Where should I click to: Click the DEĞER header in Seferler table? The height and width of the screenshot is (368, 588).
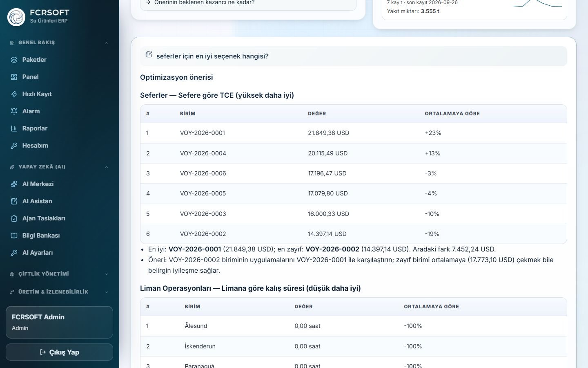(x=317, y=114)
